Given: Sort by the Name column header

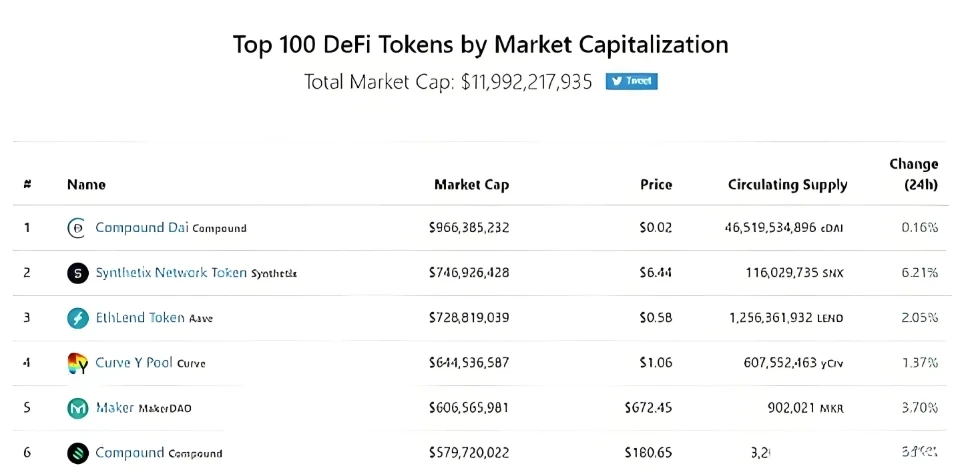Looking at the screenshot, I should tap(86, 185).
